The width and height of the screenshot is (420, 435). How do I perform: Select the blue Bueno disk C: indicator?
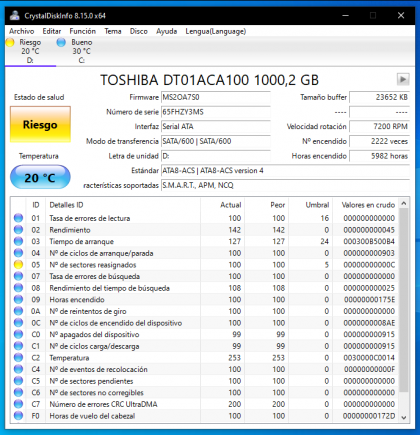[x=61, y=42]
